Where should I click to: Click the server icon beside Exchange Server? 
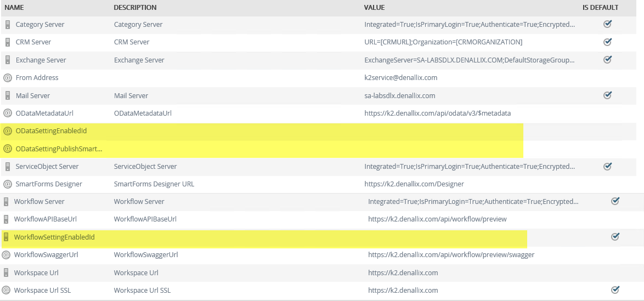tap(7, 60)
